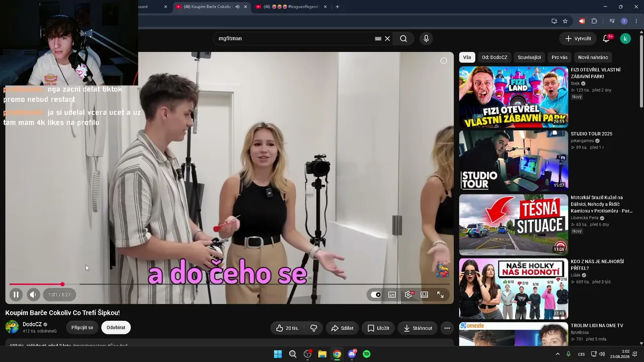This screenshot has height=362, width=644.
Task: Open Naše holky nás hodnotí thumbnail
Action: [x=513, y=289]
